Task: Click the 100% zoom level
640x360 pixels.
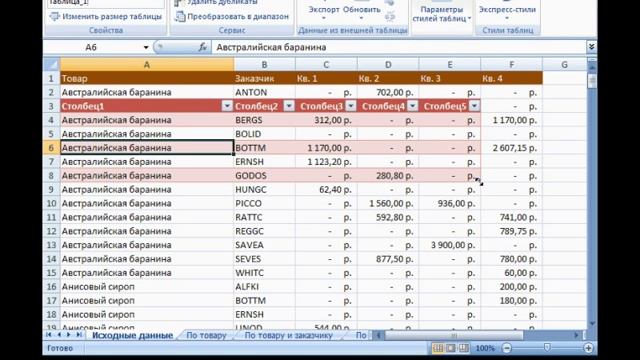Action: point(485,348)
